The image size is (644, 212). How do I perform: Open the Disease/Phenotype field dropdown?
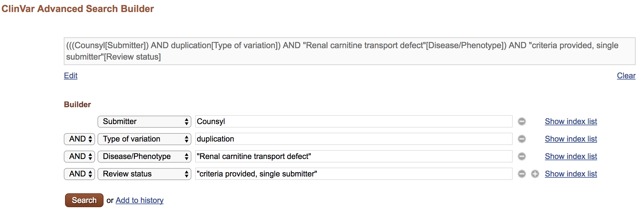(x=144, y=156)
